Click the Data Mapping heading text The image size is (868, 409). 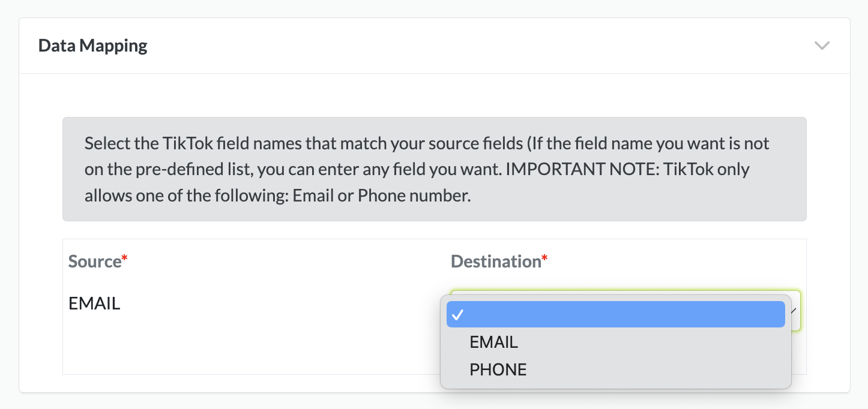tap(92, 46)
